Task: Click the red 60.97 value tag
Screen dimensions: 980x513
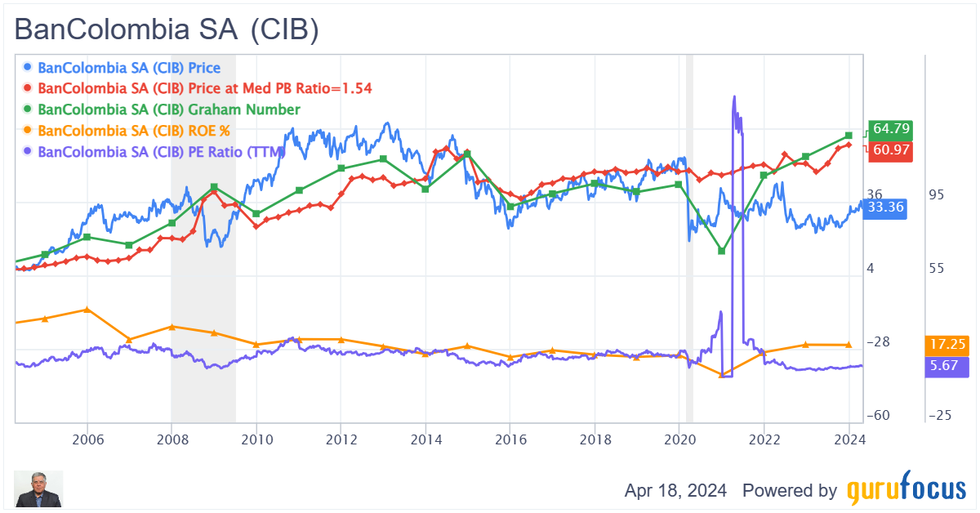Action: tap(889, 150)
